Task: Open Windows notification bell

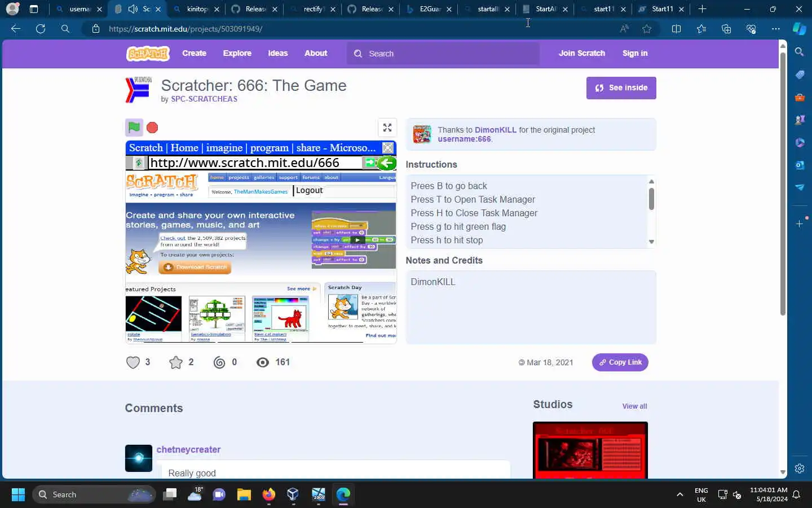Action: point(796,494)
